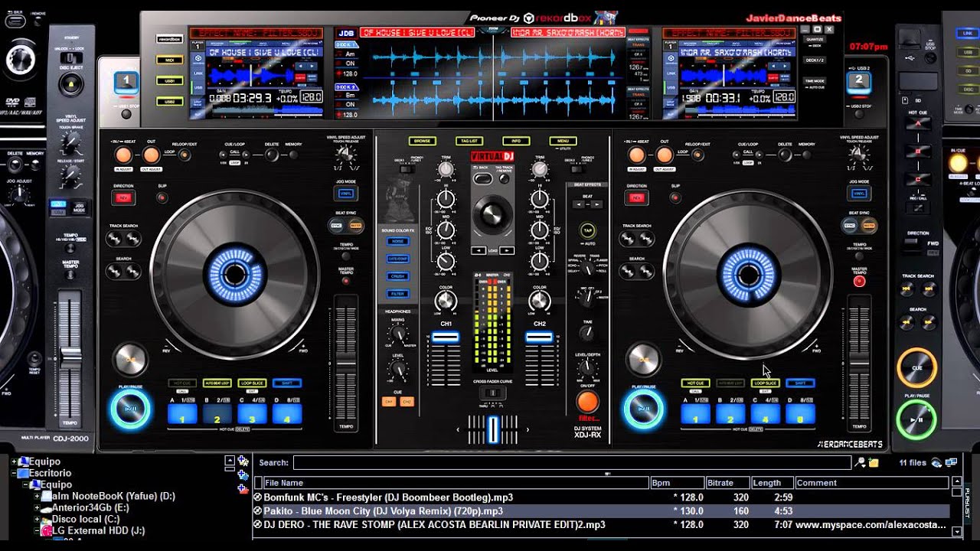This screenshot has width=980, height=551.
Task: Toggle Master Tempo on right deck
Action: tap(859, 281)
